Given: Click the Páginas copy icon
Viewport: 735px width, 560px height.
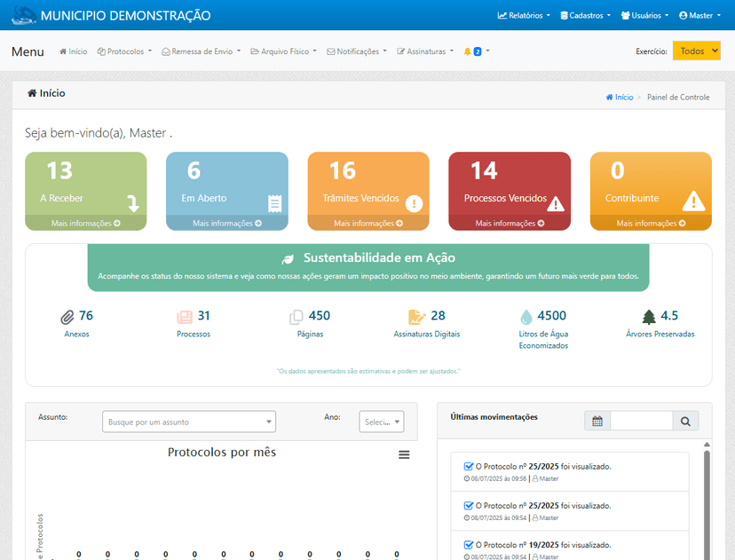Looking at the screenshot, I should coord(296,317).
